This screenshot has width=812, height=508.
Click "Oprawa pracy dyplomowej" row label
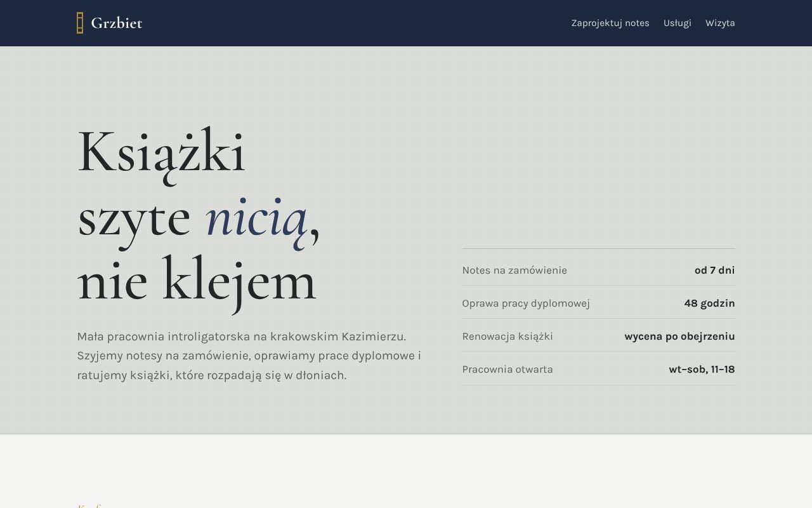click(x=526, y=303)
